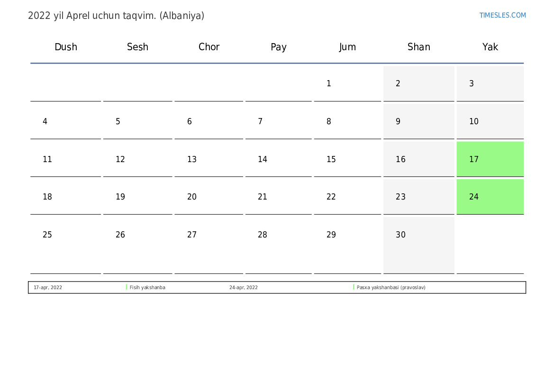
Task: Click the 24-apr, 2022 legend date
Action: (244, 287)
